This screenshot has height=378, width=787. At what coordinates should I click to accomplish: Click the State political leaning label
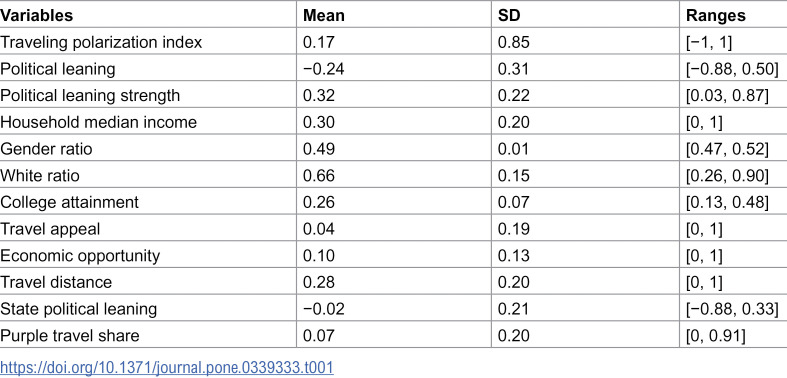(x=78, y=308)
